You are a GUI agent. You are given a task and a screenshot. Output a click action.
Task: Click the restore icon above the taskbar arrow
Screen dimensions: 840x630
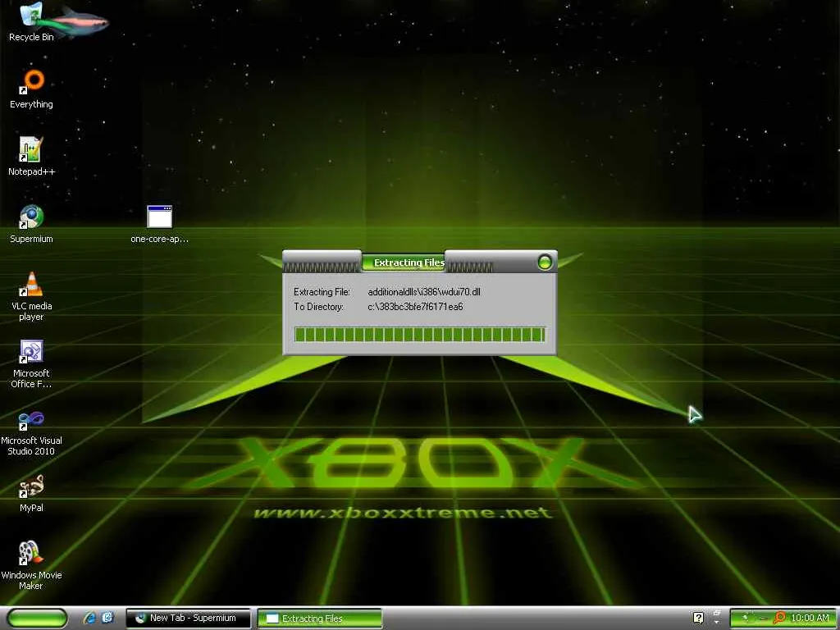(x=717, y=612)
